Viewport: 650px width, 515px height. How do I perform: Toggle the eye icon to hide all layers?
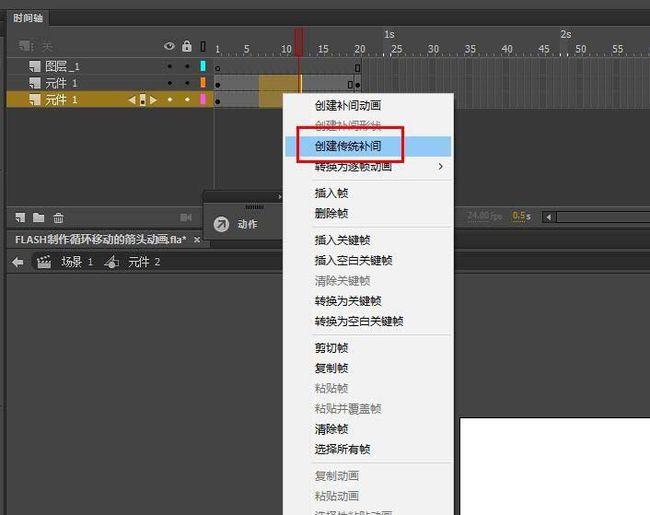coord(169,46)
